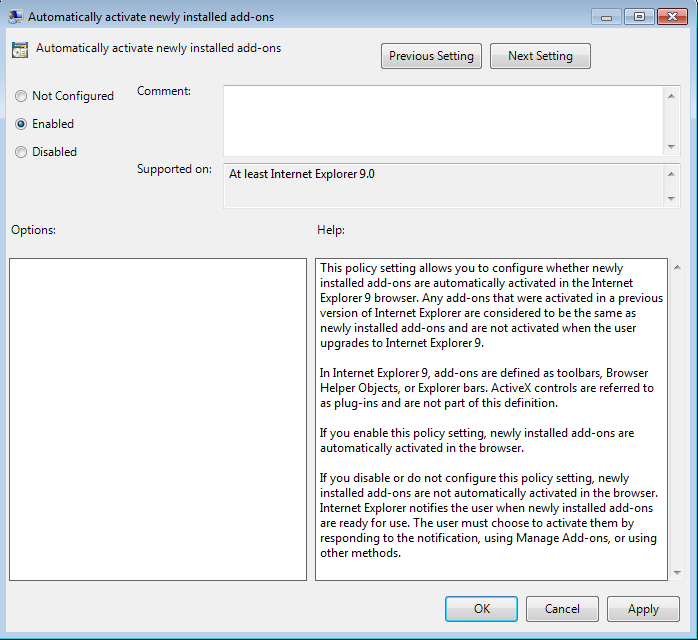The image size is (698, 640).
Task: Close the dialog with the X button
Action: [672, 17]
